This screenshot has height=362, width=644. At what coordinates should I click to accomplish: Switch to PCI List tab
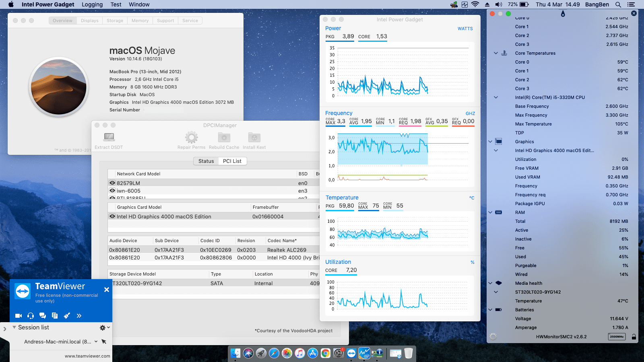coord(232,161)
